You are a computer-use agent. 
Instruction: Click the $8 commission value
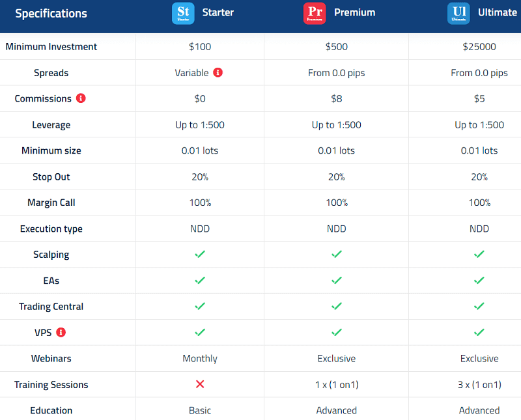coord(337,99)
